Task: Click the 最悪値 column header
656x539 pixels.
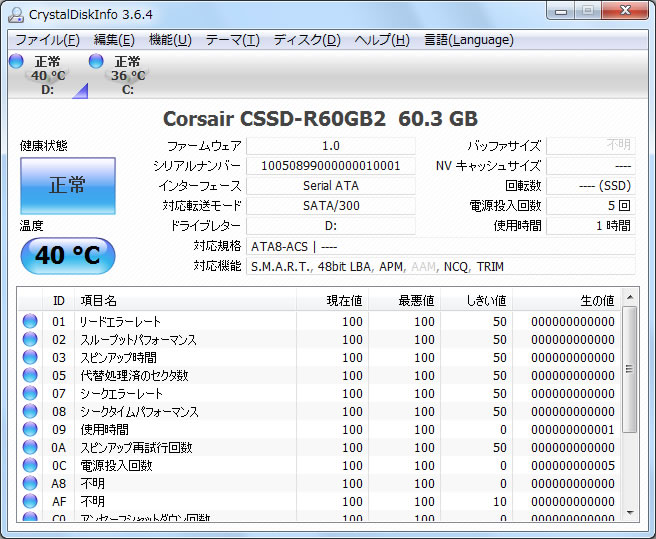Action: click(x=405, y=300)
